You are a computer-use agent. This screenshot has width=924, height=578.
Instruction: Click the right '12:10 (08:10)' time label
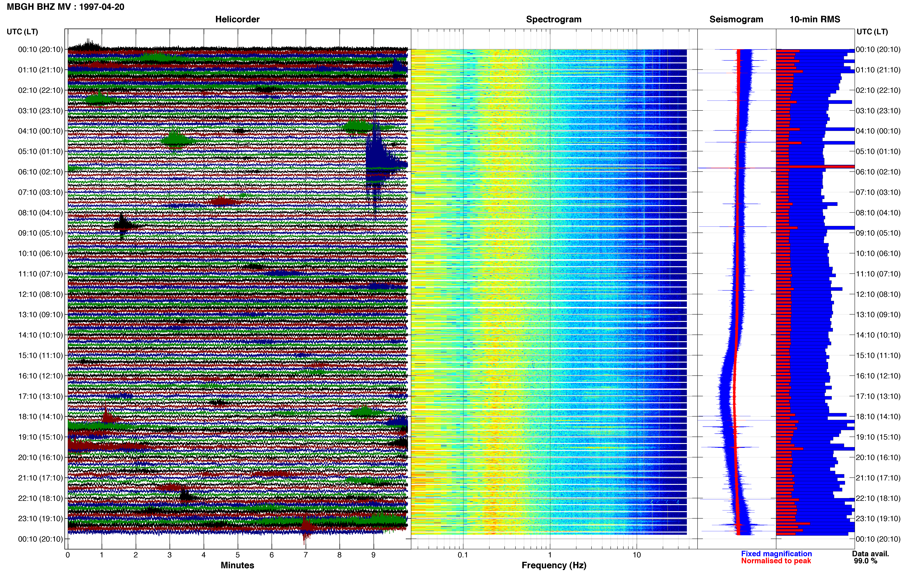click(878, 294)
